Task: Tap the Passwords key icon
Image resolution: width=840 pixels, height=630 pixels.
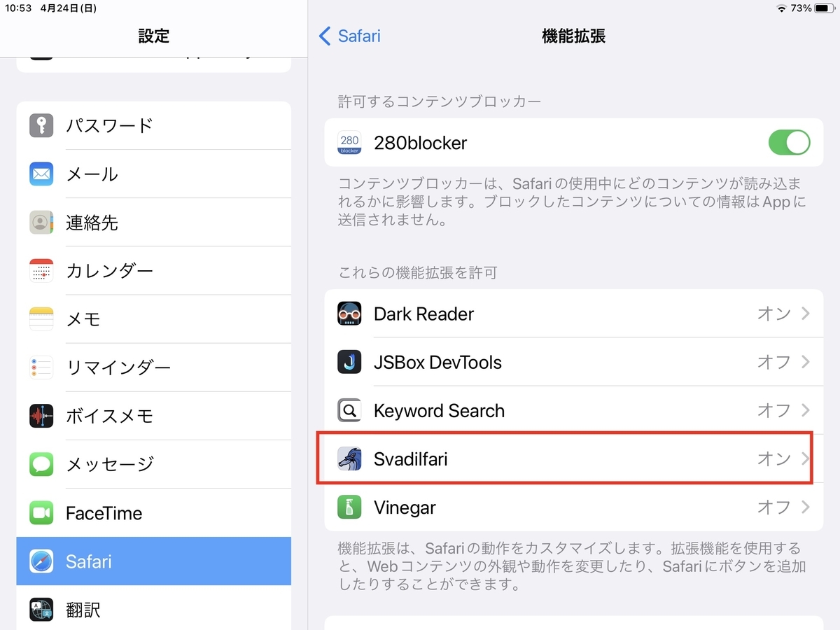Action: coord(41,125)
